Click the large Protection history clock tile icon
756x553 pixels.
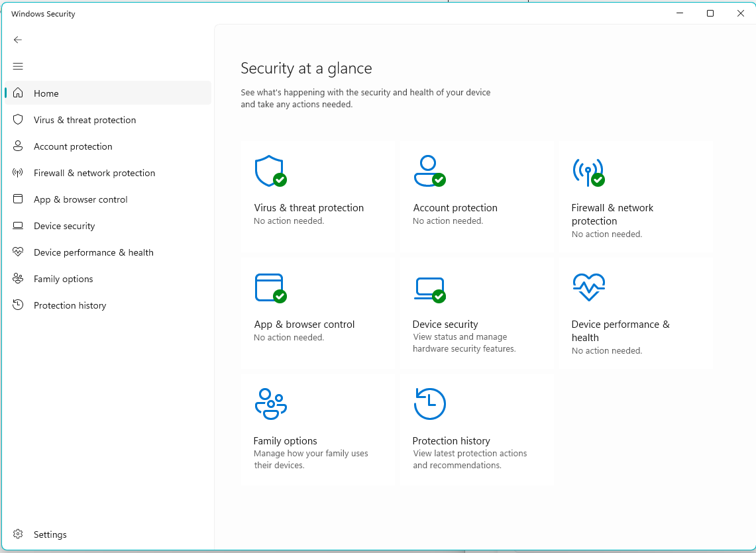tap(429, 404)
